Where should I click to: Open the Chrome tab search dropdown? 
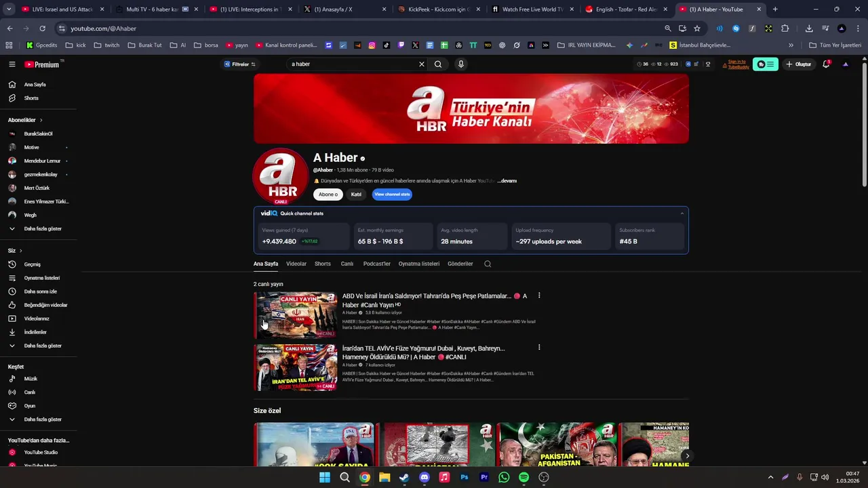click(x=8, y=9)
